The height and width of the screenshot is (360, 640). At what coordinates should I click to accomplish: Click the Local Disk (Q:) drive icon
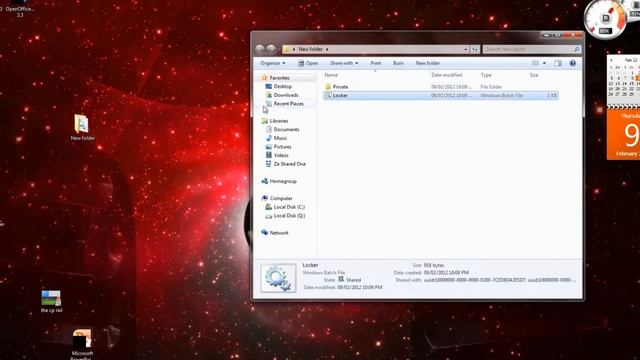[x=269, y=216]
